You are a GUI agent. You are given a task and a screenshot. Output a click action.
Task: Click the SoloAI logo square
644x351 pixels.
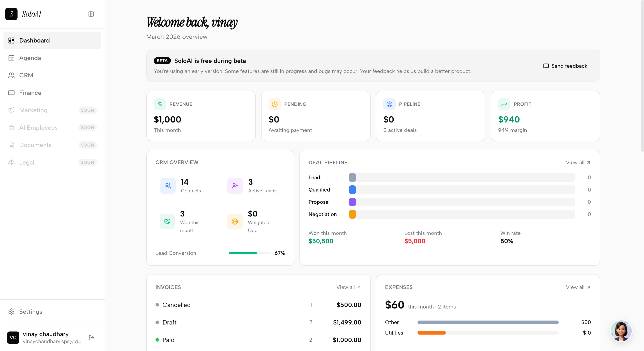11,14
